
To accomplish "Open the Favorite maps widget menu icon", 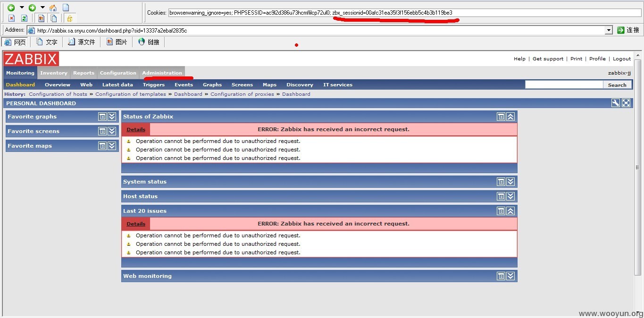I will click(x=102, y=146).
